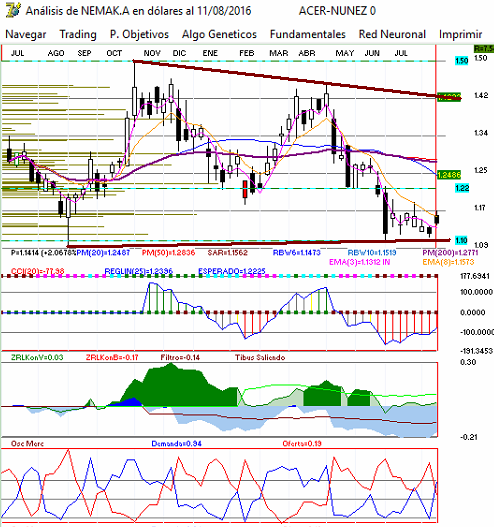Open the Fundamentales menu

(x=307, y=34)
